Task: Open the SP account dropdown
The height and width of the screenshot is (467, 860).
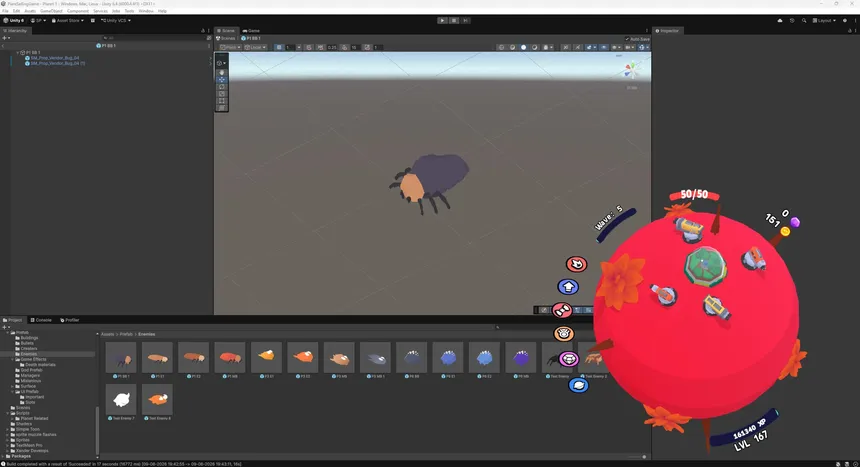Action: pos(38,20)
